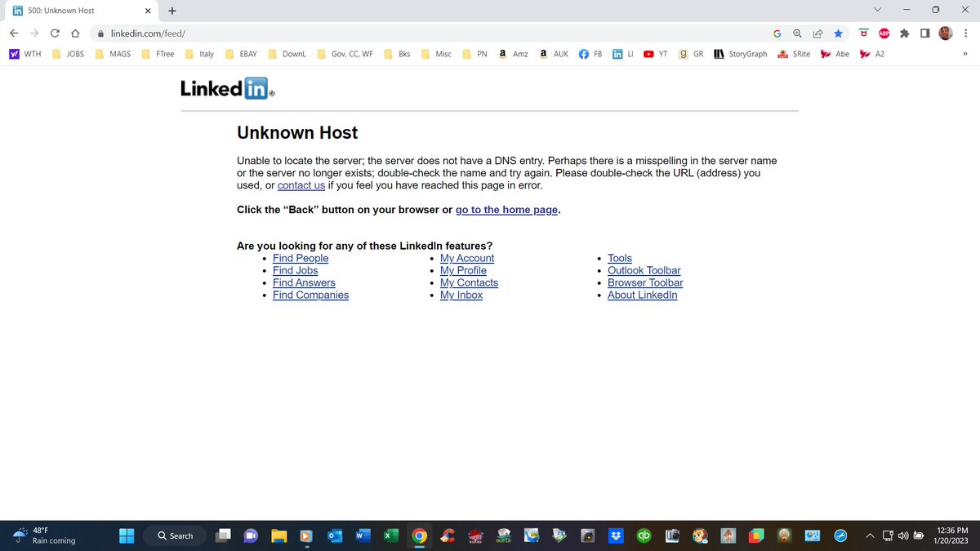Image resolution: width=980 pixels, height=551 pixels.
Task: Click the LinkedIn logo on page
Action: point(227,89)
